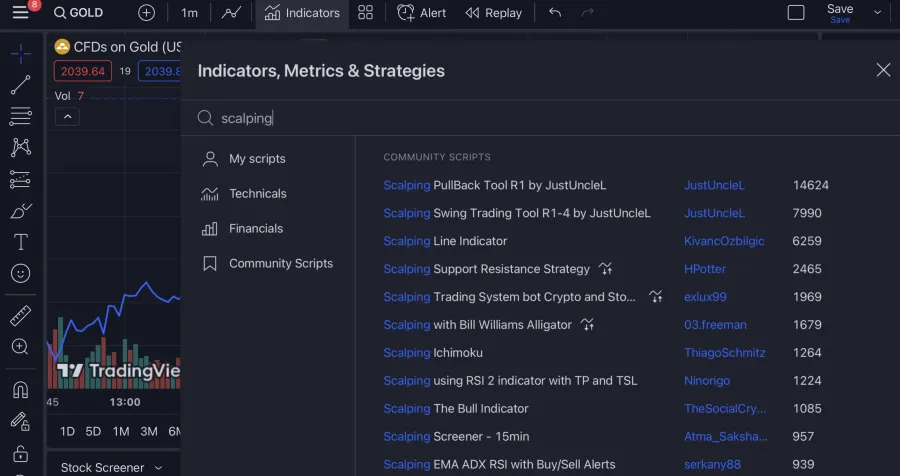The height and width of the screenshot is (476, 900).
Task: Select the 1D date range
Action: [x=67, y=431]
